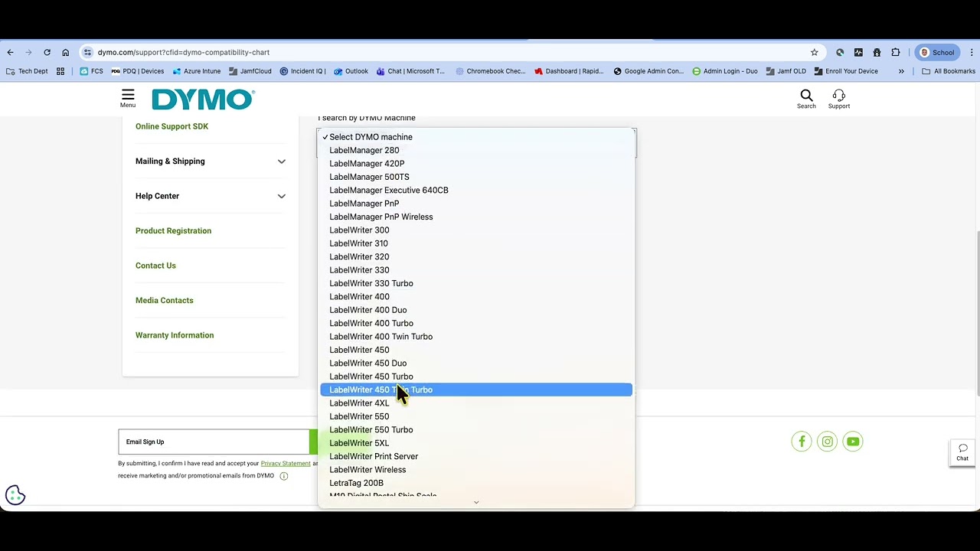
Task: Open the apps grid icon in bookmarks bar
Action: [60, 71]
